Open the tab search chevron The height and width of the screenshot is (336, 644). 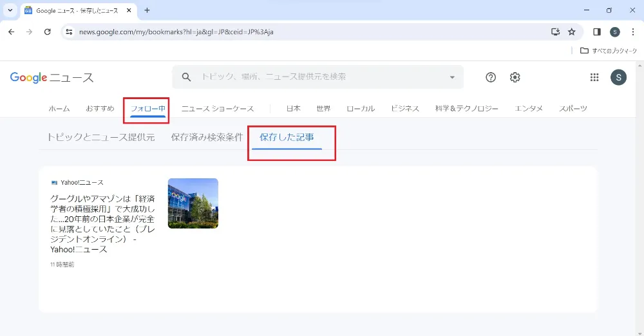tap(10, 10)
